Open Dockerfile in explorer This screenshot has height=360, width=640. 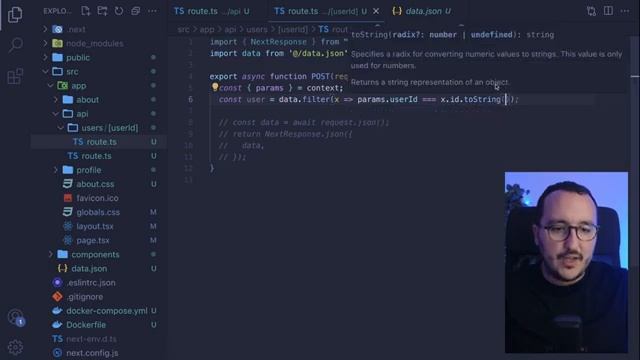tap(99, 325)
